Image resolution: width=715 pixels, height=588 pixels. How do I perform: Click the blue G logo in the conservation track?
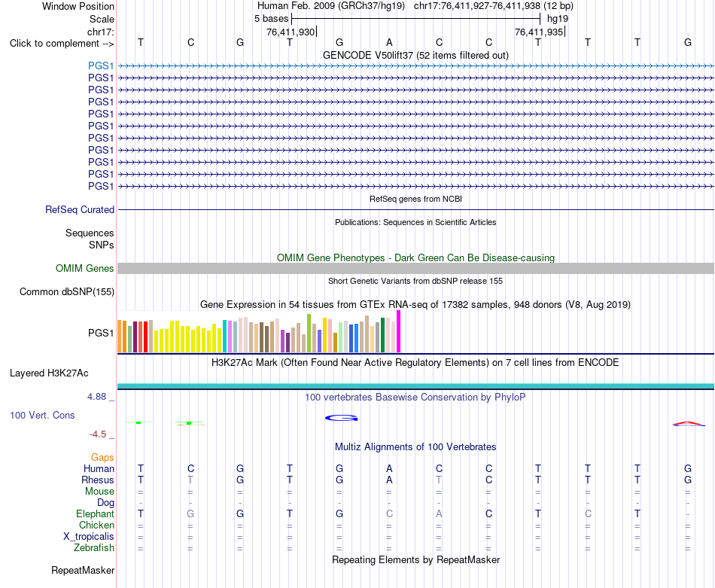[x=341, y=418]
